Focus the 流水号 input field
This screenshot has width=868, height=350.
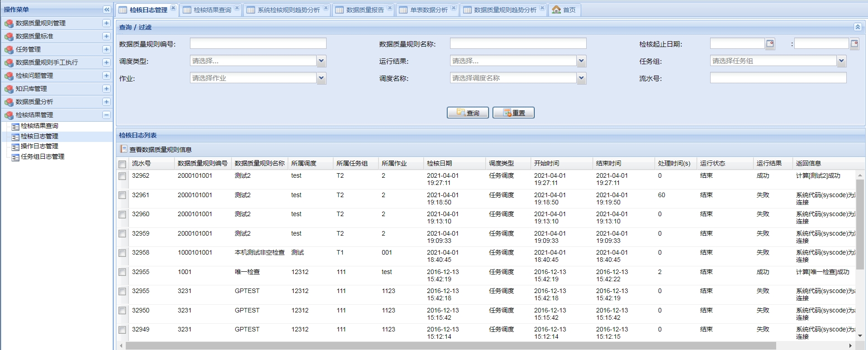pos(778,78)
